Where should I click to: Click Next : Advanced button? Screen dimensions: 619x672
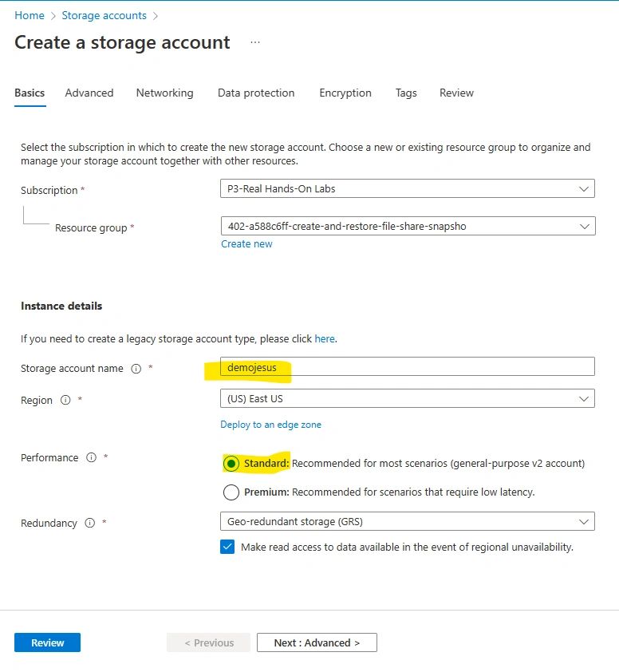(317, 642)
